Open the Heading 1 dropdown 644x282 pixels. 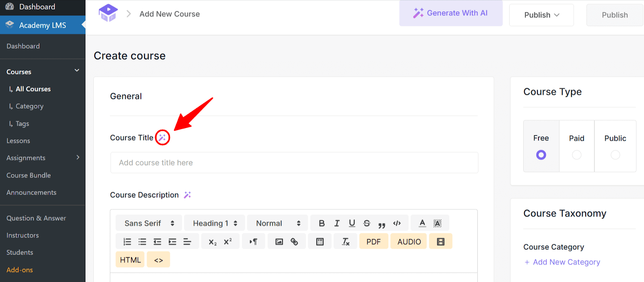pos(215,223)
